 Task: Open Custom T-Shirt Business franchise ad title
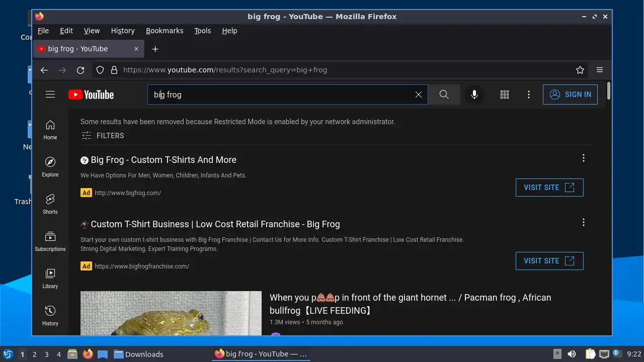click(x=215, y=224)
